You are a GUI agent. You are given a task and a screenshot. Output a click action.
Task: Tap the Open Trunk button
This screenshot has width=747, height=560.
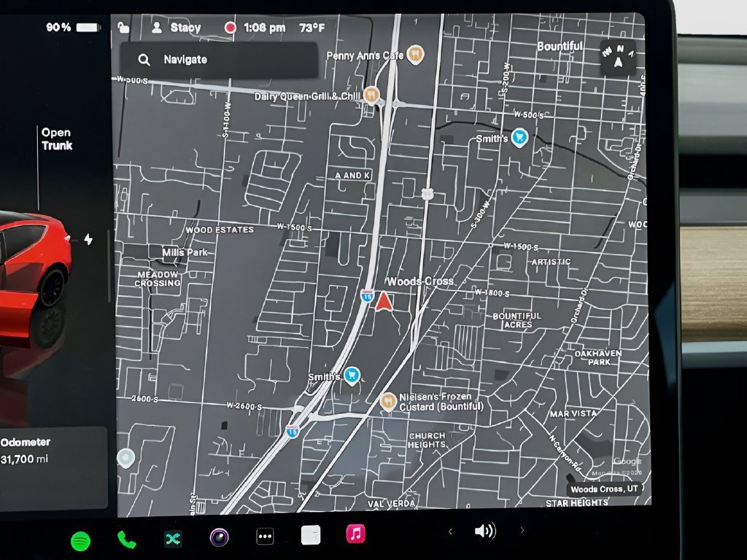56,139
